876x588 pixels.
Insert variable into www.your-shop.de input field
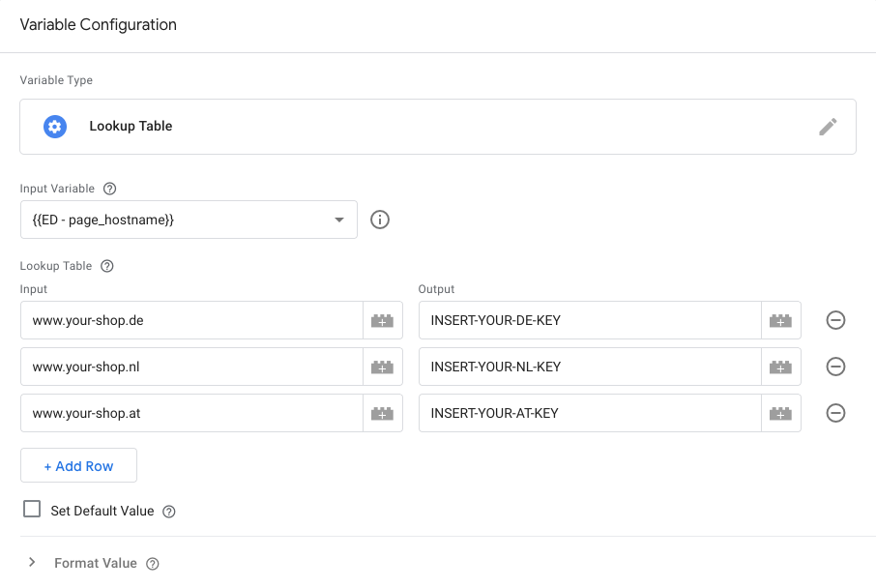[383, 320]
